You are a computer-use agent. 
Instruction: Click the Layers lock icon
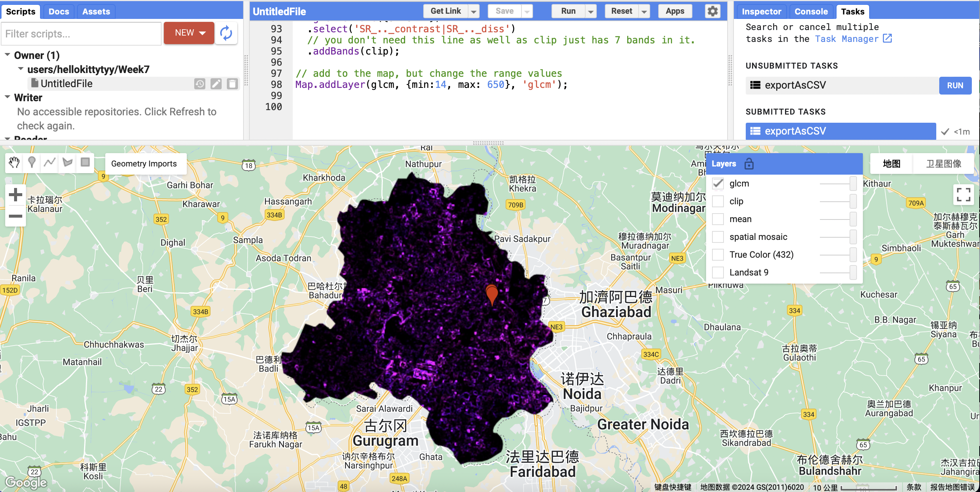749,164
